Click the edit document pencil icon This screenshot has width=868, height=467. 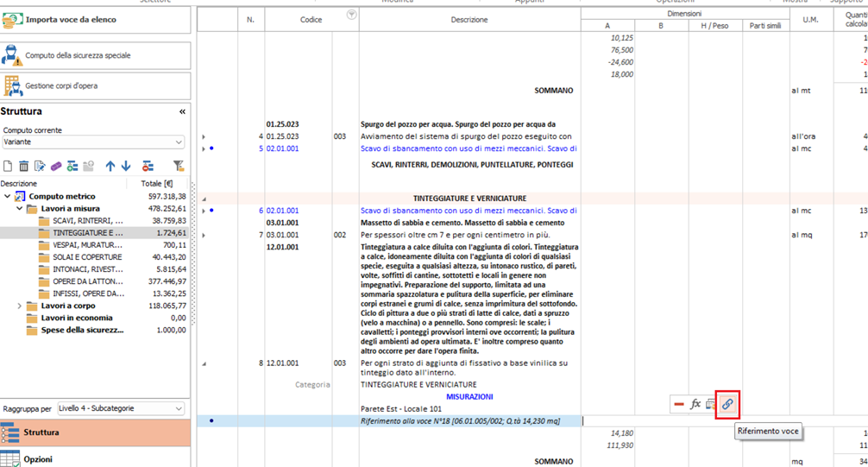40,167
